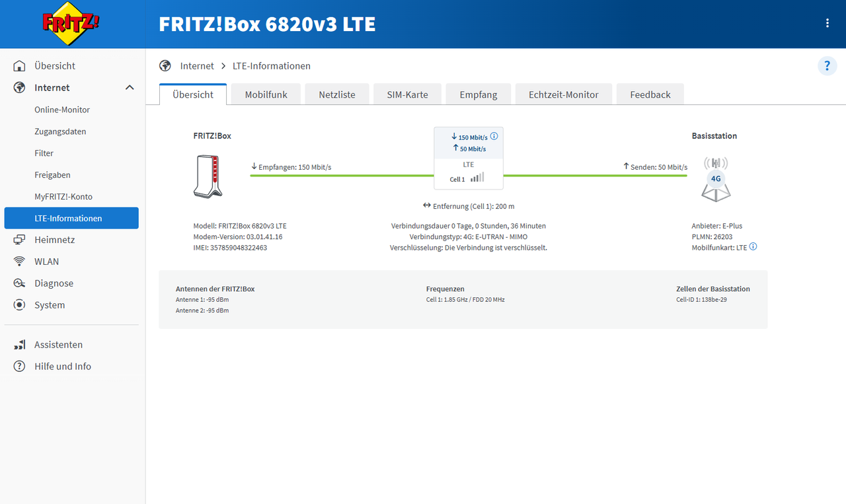Click the Internet breadcrumb link
This screenshot has height=504, width=846.
(x=196, y=65)
